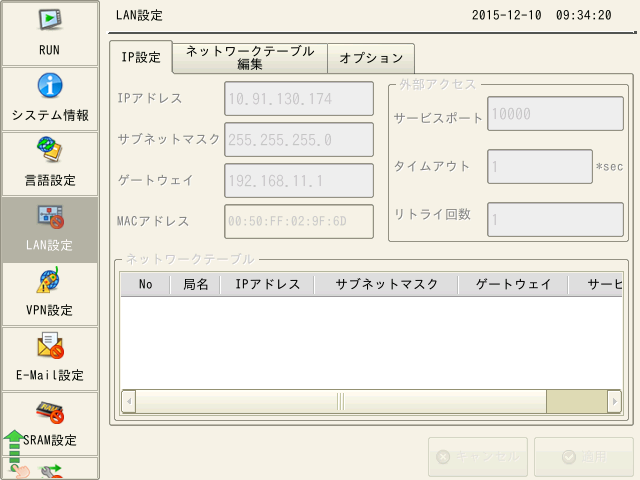Switch to the ネットワークテーブル編集 tab
Screen dimensions: 640x480
[x=250, y=58]
